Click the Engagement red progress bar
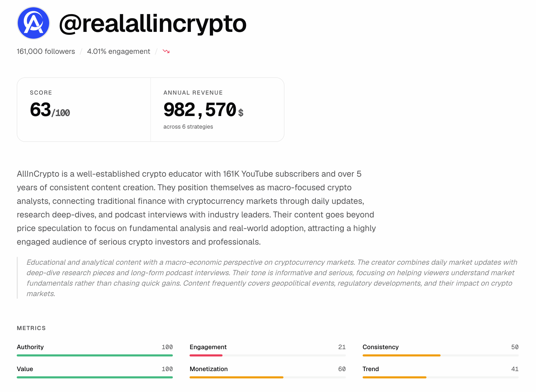The width and height of the screenshot is (536, 392). tap(206, 355)
